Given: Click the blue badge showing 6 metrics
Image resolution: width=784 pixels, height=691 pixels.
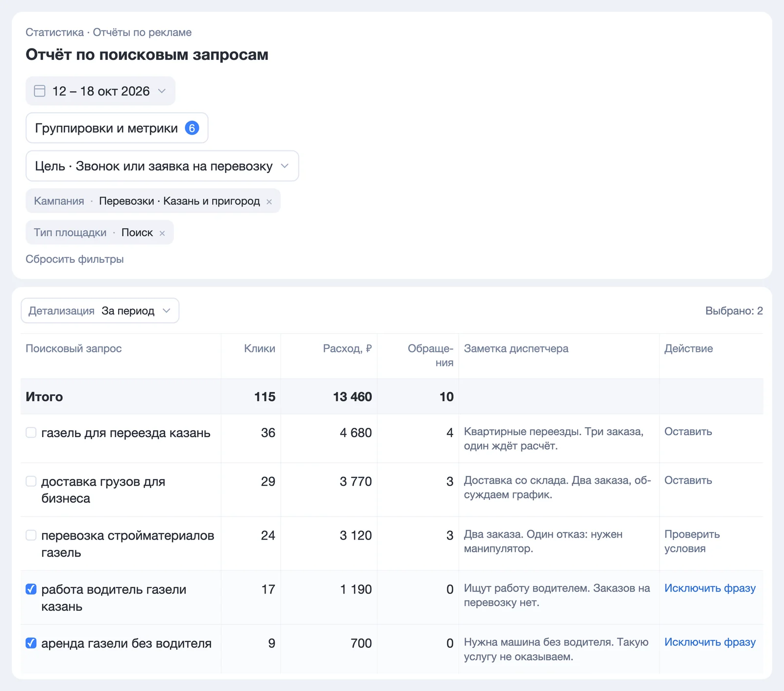Looking at the screenshot, I should [192, 128].
